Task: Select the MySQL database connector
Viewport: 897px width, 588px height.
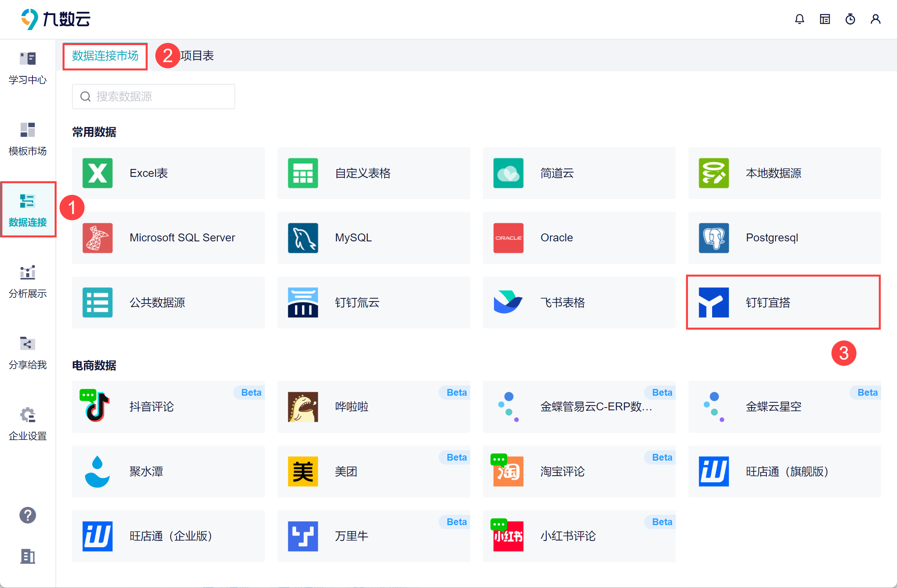Action: coord(373,238)
